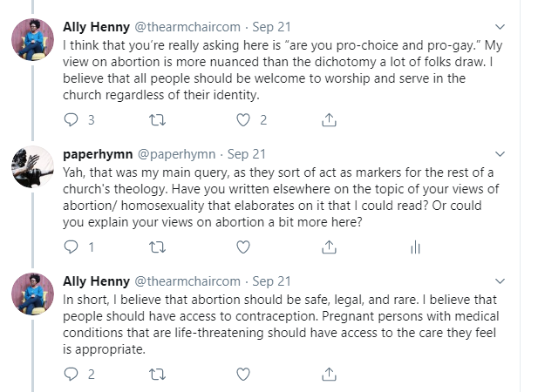Expand the options menu on paperhymn's tweet
The image size is (538, 392).
coord(499,153)
